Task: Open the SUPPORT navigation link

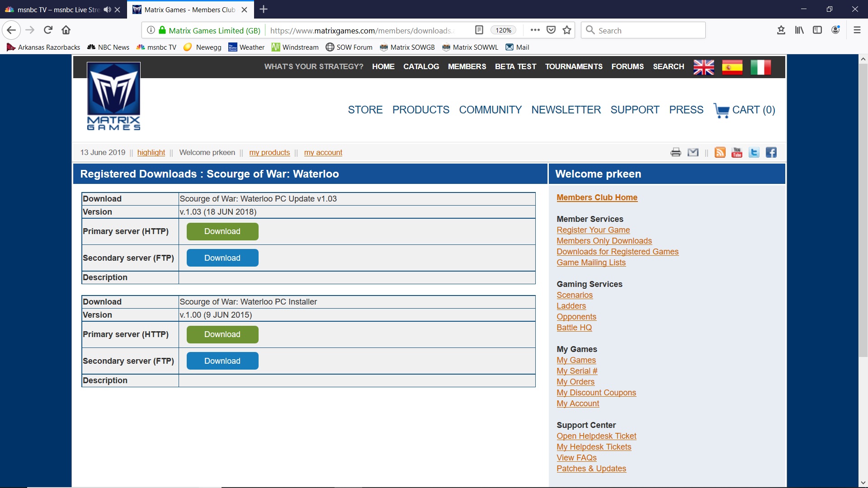Action: point(635,110)
